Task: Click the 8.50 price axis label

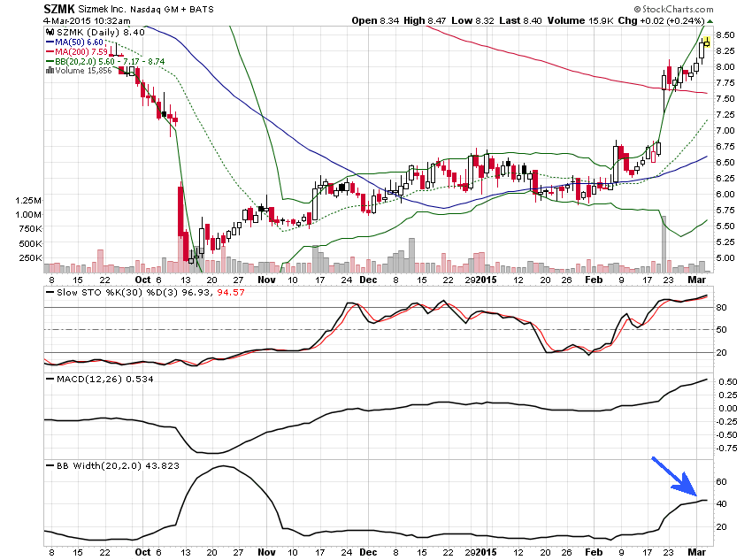Action: (x=725, y=35)
